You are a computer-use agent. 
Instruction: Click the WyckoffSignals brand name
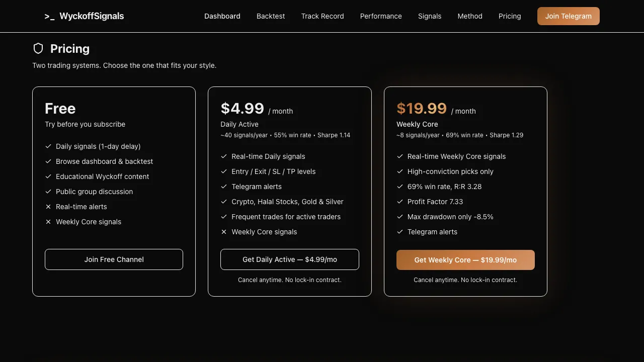click(92, 16)
